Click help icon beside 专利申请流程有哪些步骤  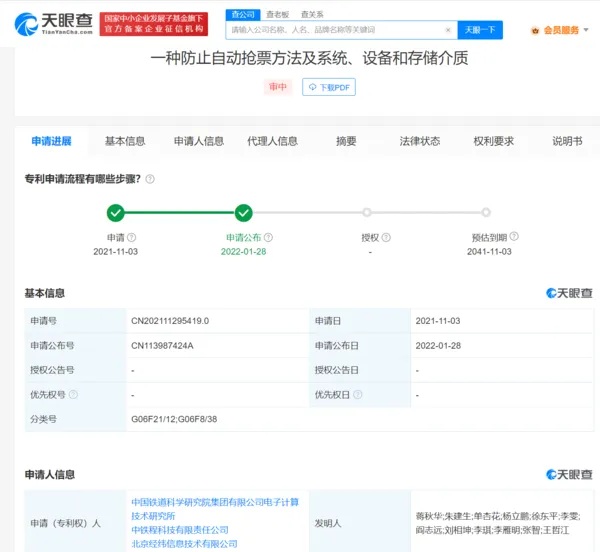150,179
